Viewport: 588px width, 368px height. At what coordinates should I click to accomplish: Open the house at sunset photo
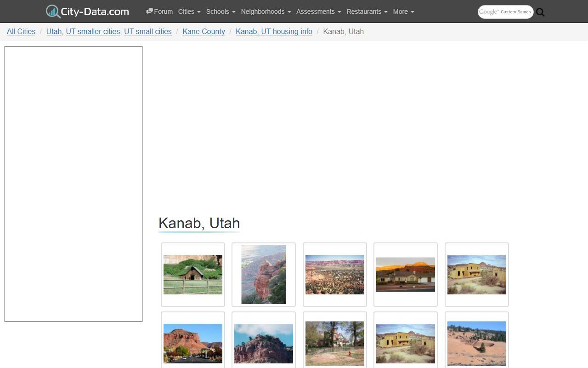pyautogui.click(x=406, y=275)
